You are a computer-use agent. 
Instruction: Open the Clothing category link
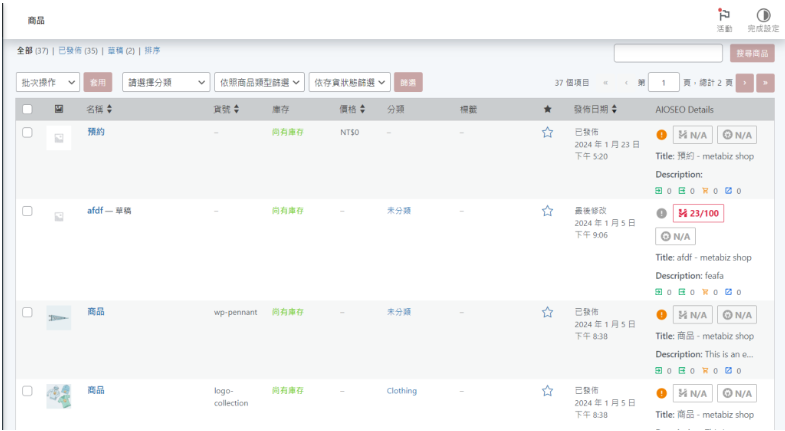(x=402, y=390)
